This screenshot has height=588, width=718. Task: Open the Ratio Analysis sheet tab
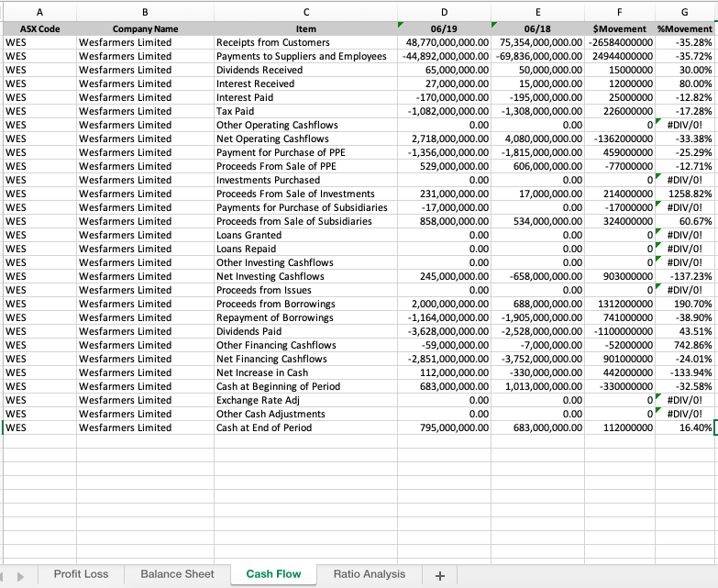point(369,574)
